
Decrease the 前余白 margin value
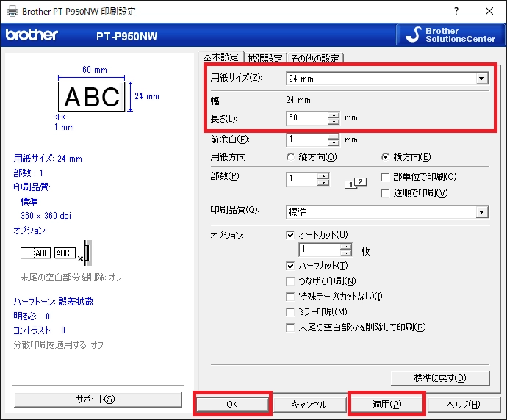334,143
